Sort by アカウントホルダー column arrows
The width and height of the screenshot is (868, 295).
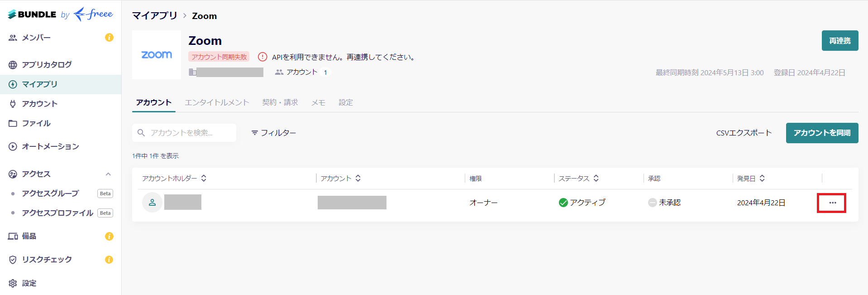pyautogui.click(x=204, y=178)
